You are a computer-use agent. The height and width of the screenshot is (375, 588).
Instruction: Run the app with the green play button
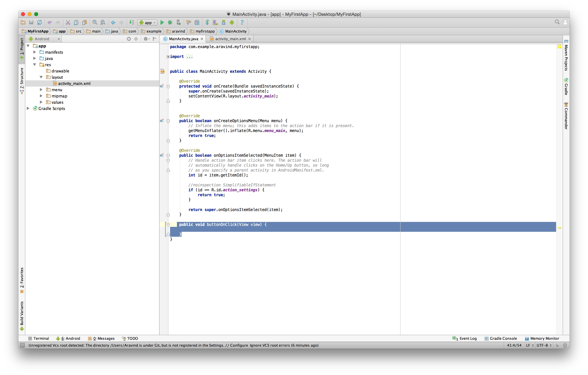(x=162, y=23)
